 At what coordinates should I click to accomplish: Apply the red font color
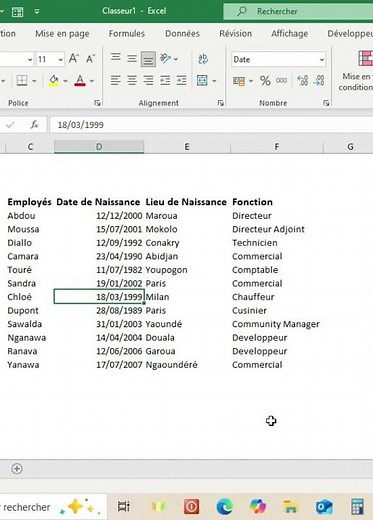point(80,80)
